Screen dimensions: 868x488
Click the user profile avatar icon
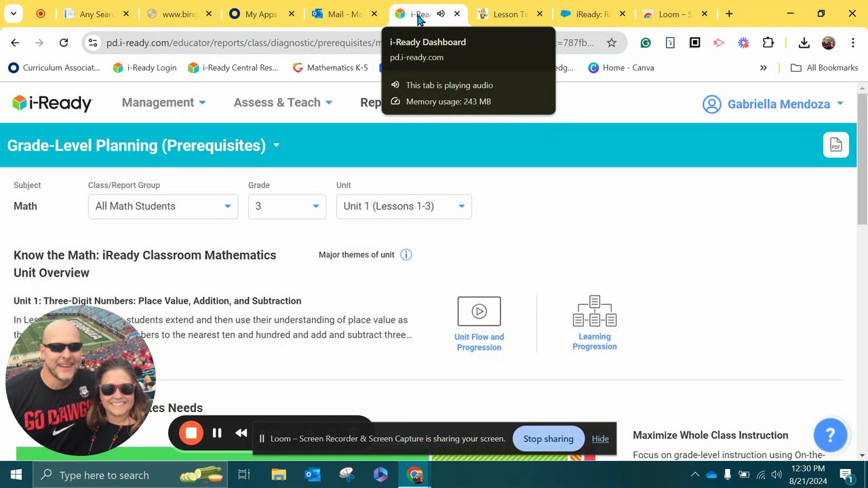pyautogui.click(x=711, y=104)
